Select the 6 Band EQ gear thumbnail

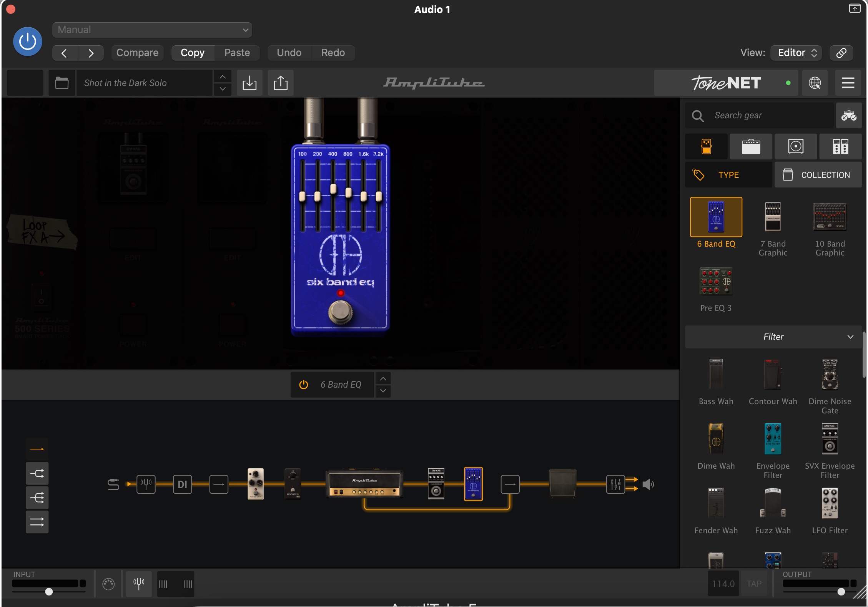[716, 217]
